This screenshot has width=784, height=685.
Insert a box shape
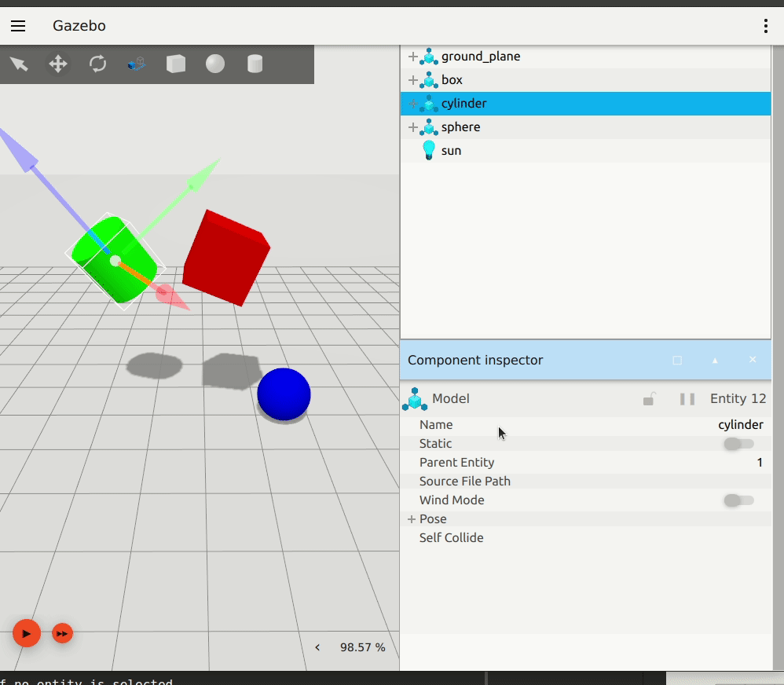tap(176, 64)
